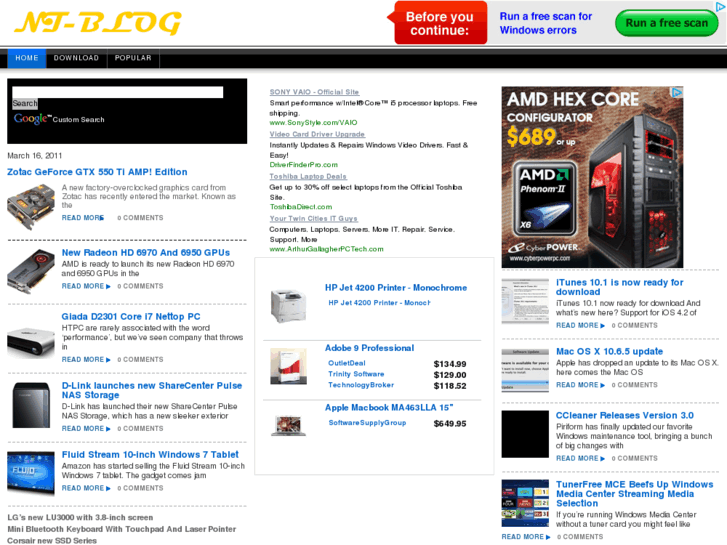Focus the Google custom search field

tap(118, 92)
